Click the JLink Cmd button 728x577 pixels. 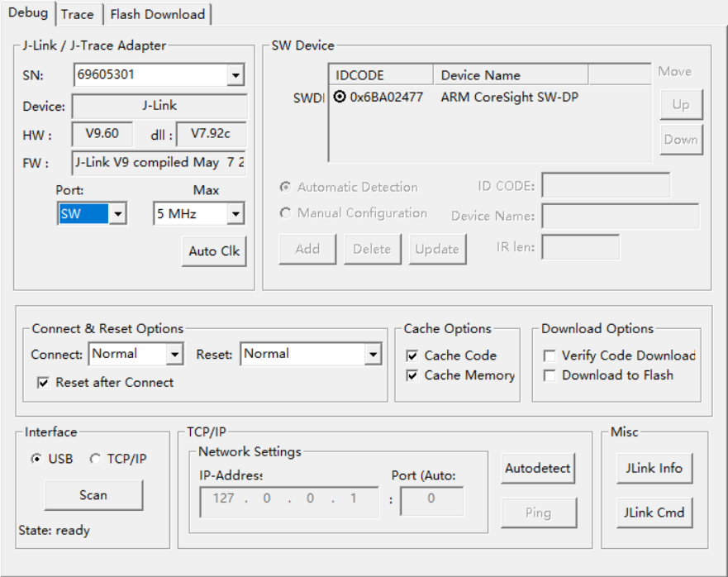click(x=654, y=513)
